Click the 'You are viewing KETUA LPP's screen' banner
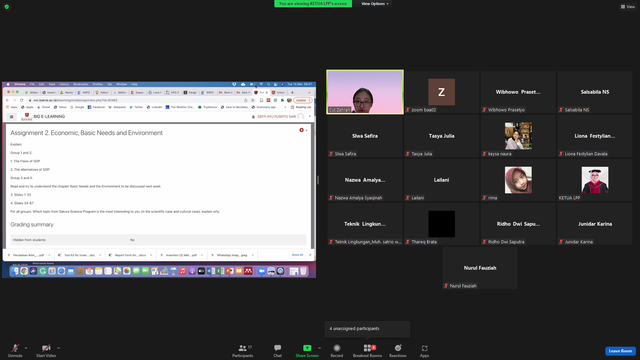This screenshot has height=360, width=640. click(x=313, y=4)
